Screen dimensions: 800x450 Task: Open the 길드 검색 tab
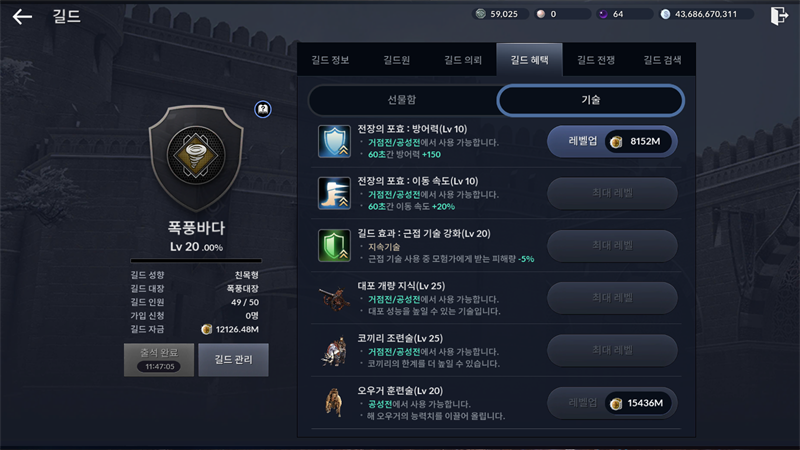coord(662,60)
